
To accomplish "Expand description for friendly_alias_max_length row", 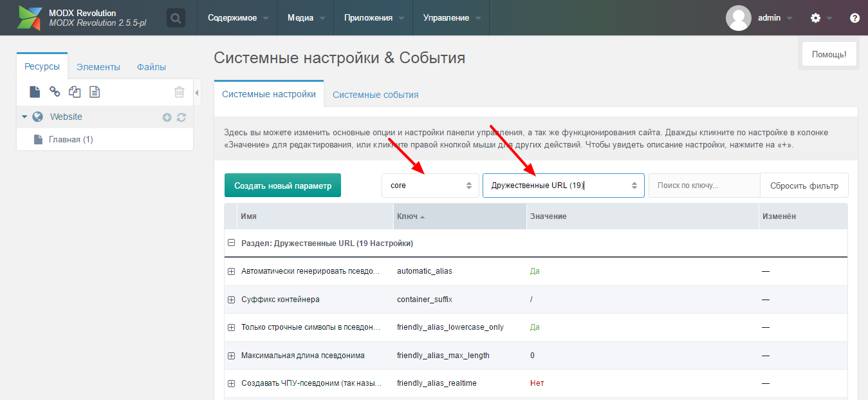I will pos(232,356).
